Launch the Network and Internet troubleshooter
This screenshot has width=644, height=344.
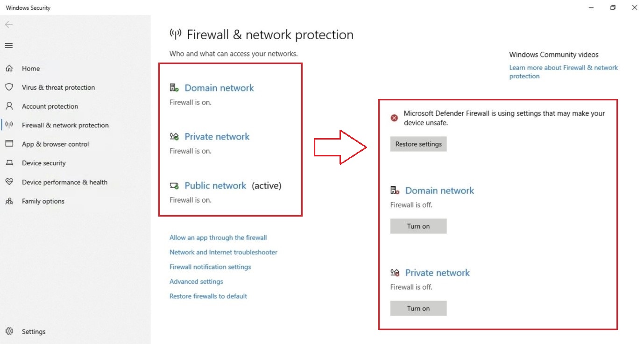coord(223,252)
